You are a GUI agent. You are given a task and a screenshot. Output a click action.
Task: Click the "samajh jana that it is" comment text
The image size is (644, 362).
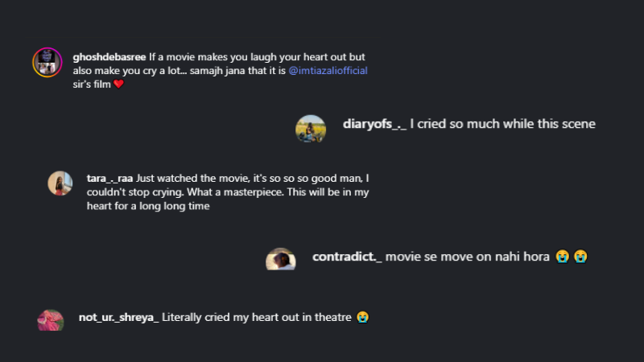click(x=237, y=71)
